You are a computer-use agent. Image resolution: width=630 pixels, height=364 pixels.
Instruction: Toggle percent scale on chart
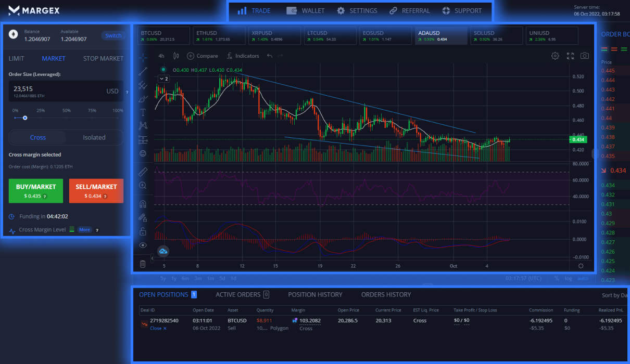click(x=557, y=278)
